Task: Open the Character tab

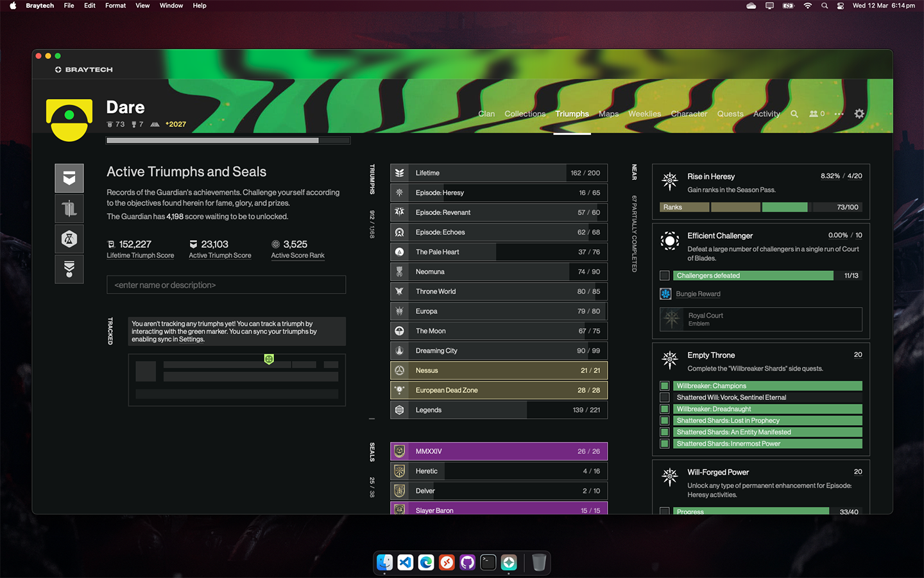Action: point(689,114)
